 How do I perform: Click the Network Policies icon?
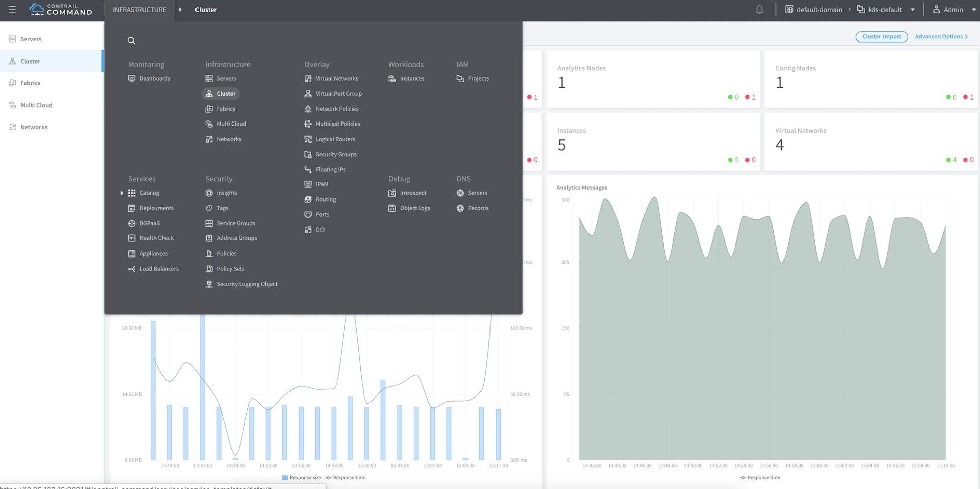point(308,109)
